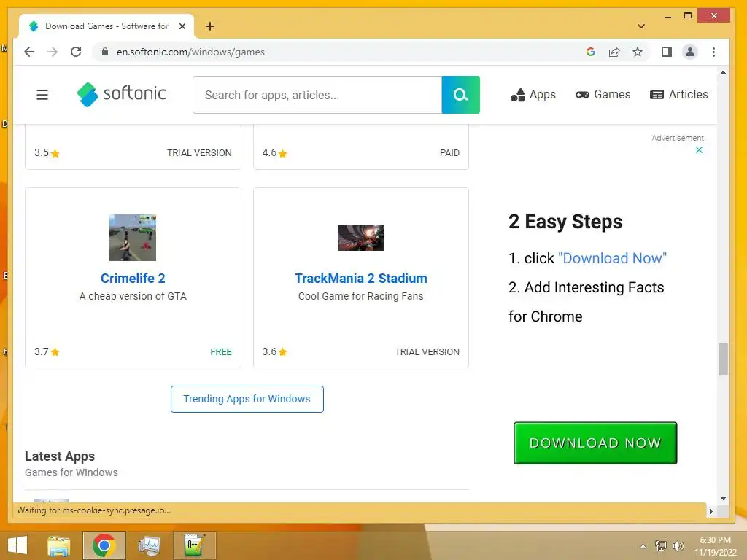Open the Apps navigation item
Screen dimensions: 747x560
click(533, 95)
